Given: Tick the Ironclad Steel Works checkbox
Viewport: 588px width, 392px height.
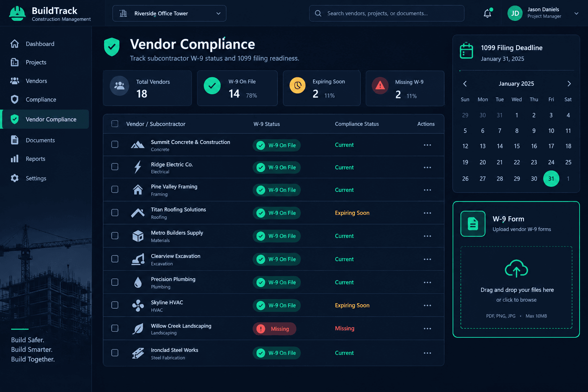Looking at the screenshot, I should 115,353.
